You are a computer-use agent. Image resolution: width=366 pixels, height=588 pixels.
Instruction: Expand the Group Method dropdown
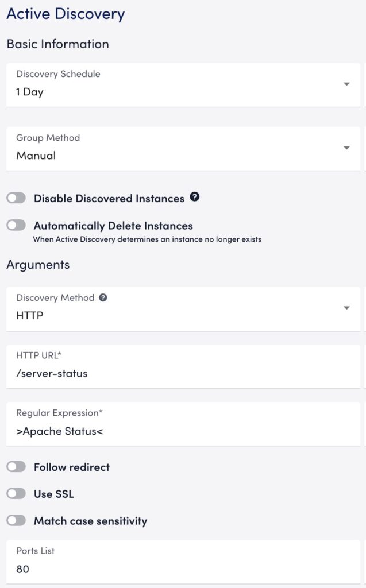(x=183, y=148)
